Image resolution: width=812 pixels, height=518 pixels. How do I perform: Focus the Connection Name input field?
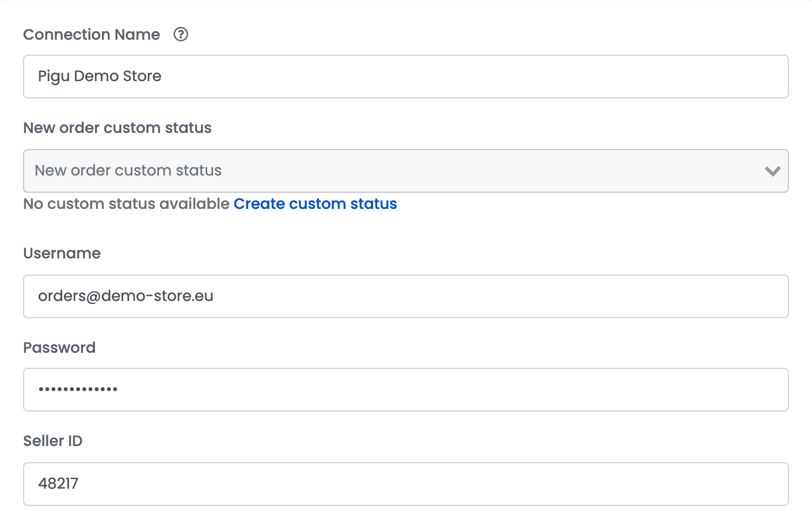[x=405, y=77]
